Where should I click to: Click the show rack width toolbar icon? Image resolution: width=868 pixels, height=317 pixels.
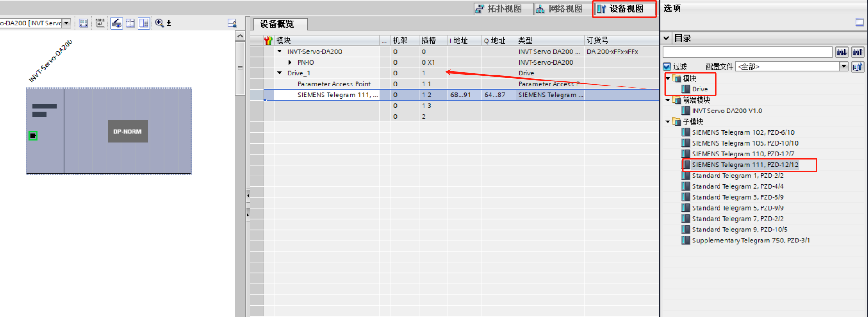pos(83,23)
